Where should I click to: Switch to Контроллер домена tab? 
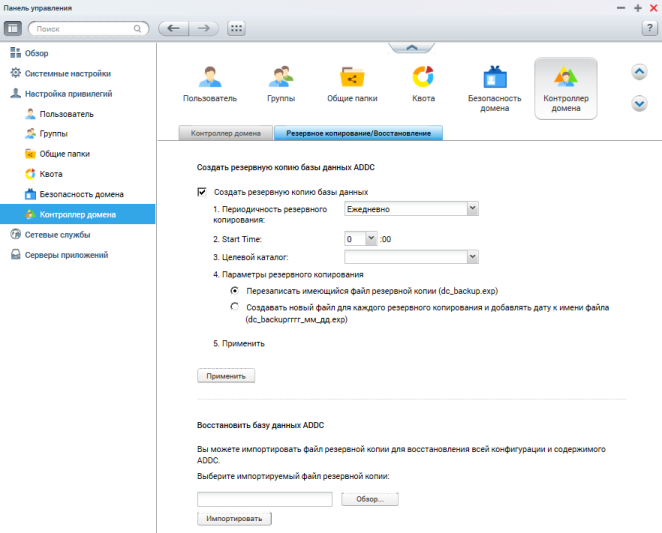point(225,133)
